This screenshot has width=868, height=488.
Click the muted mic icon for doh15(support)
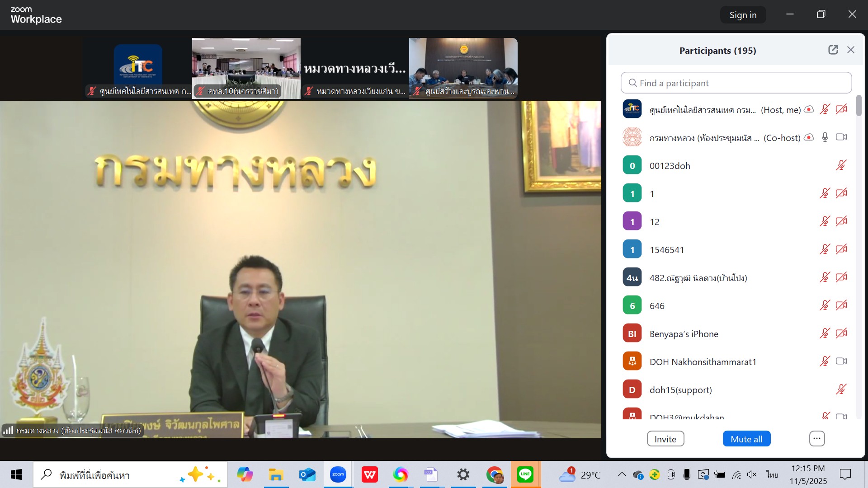pos(841,389)
